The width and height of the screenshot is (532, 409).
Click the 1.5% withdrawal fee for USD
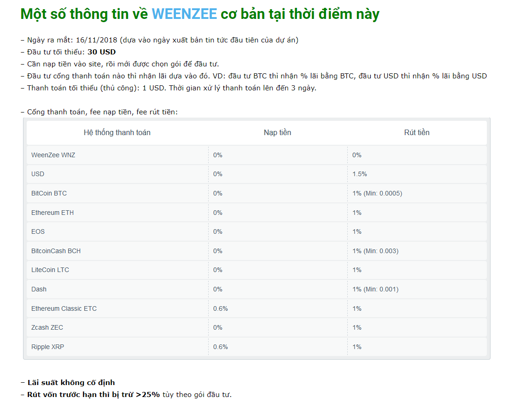[360, 174]
